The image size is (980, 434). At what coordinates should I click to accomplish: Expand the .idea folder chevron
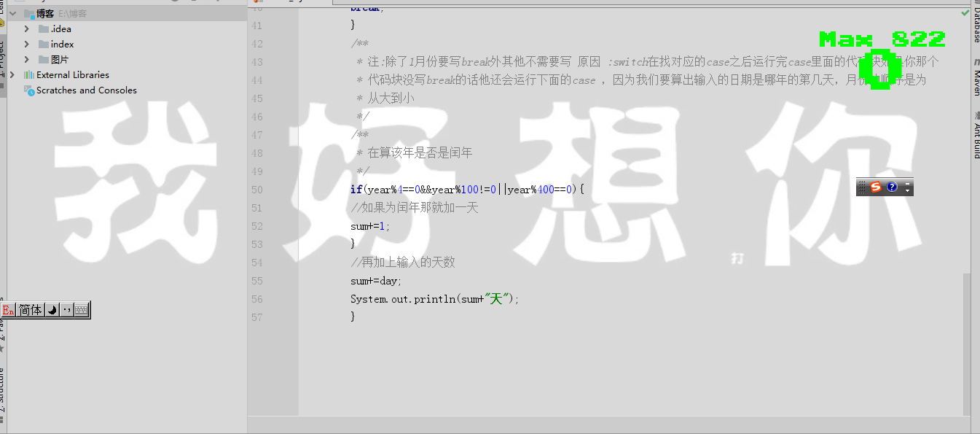(x=28, y=28)
